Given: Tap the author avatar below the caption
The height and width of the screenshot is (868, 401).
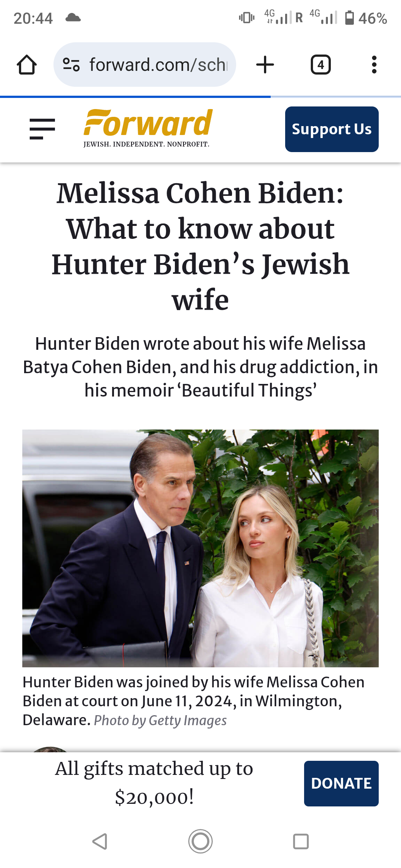Looking at the screenshot, I should [x=50, y=749].
